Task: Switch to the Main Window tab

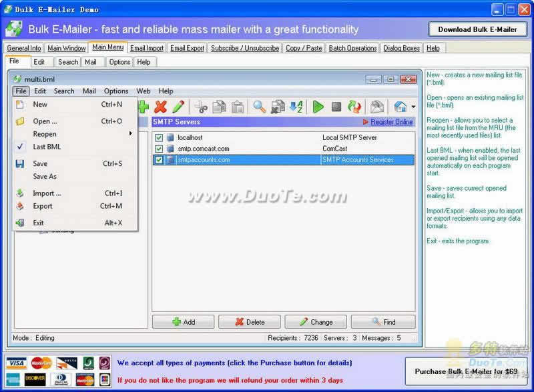Action: (x=66, y=48)
